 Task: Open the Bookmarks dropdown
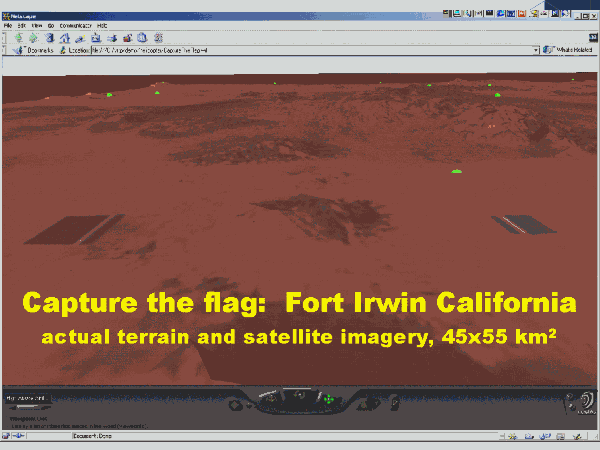pos(38,49)
